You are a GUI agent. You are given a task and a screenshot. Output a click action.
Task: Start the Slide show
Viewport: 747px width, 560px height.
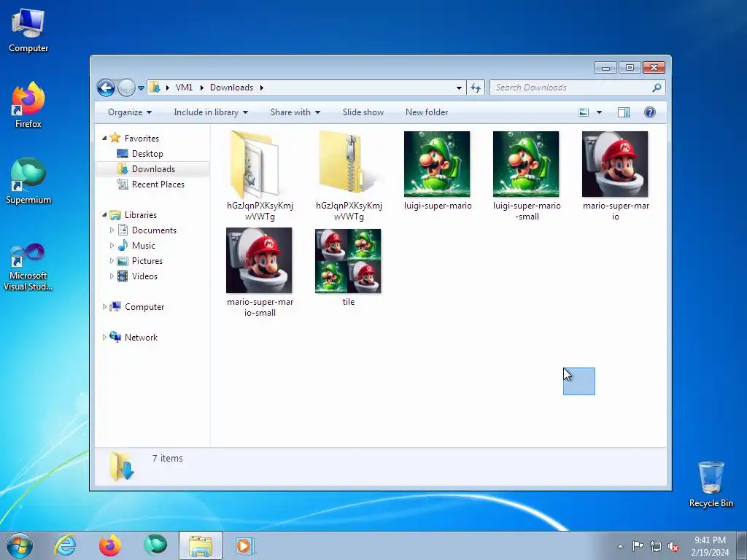tap(363, 112)
